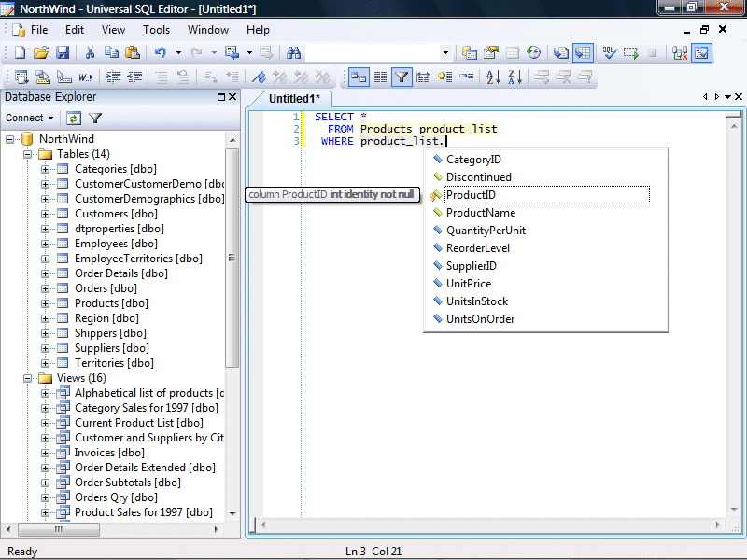The image size is (747, 560).
Task: Open the Tools menu
Action: (x=156, y=30)
